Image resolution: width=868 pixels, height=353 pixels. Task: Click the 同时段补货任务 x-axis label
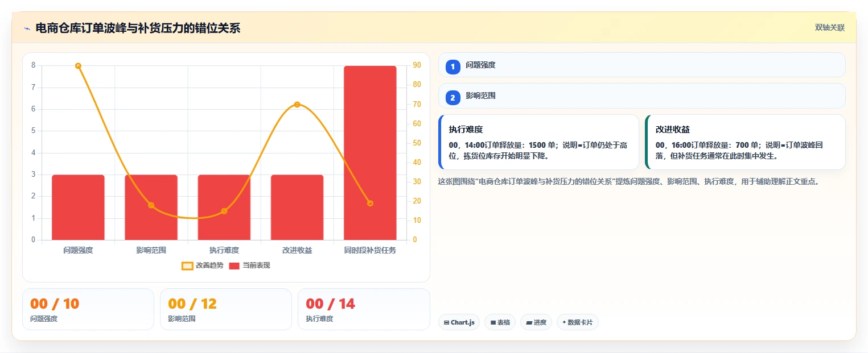pos(370,250)
